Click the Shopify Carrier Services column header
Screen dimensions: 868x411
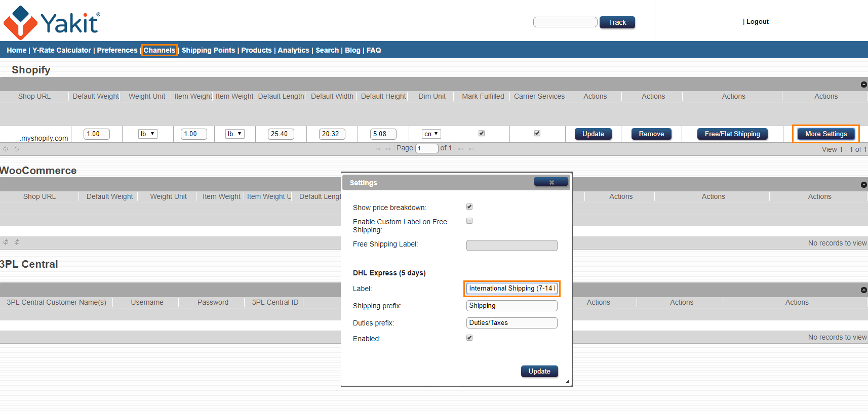[x=539, y=96]
